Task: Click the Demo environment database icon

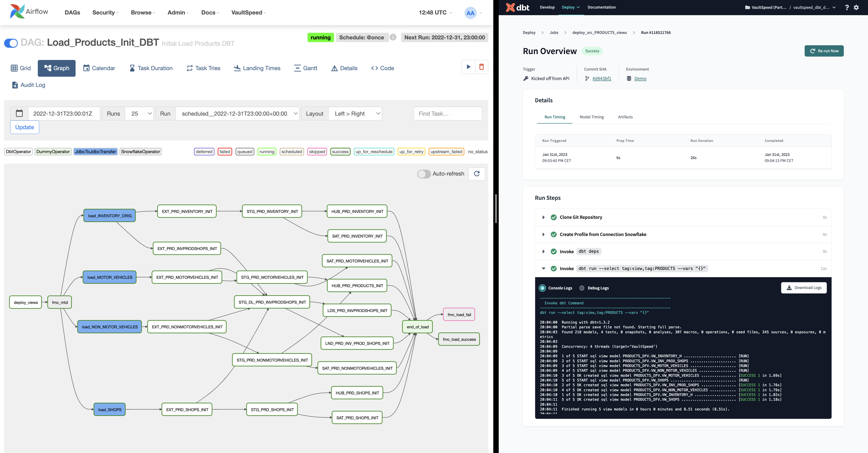Action: tap(629, 79)
